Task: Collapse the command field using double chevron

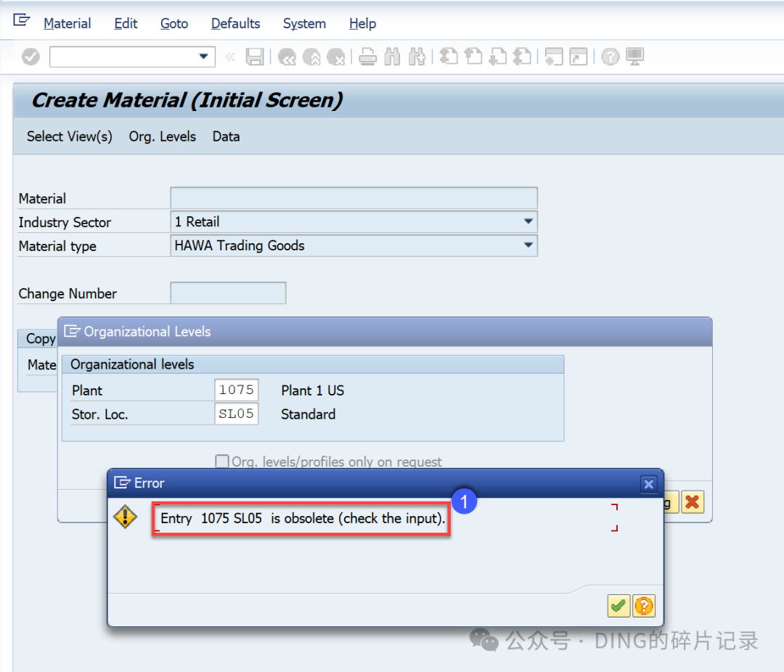Action: (230, 57)
